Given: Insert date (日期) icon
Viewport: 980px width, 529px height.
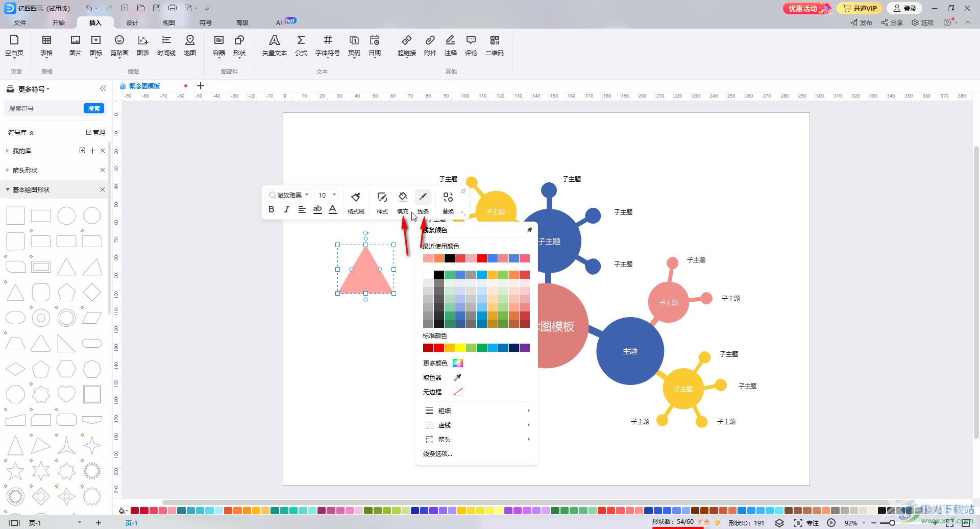Looking at the screenshot, I should [375, 45].
